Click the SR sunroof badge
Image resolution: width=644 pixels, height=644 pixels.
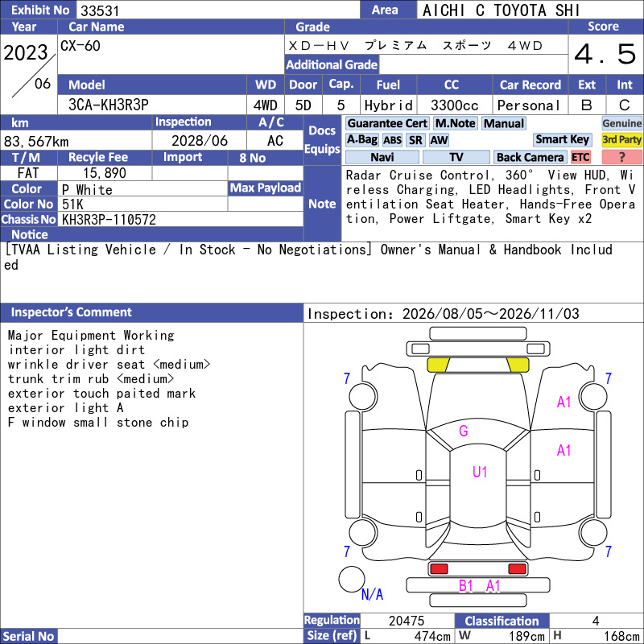pyautogui.click(x=415, y=140)
